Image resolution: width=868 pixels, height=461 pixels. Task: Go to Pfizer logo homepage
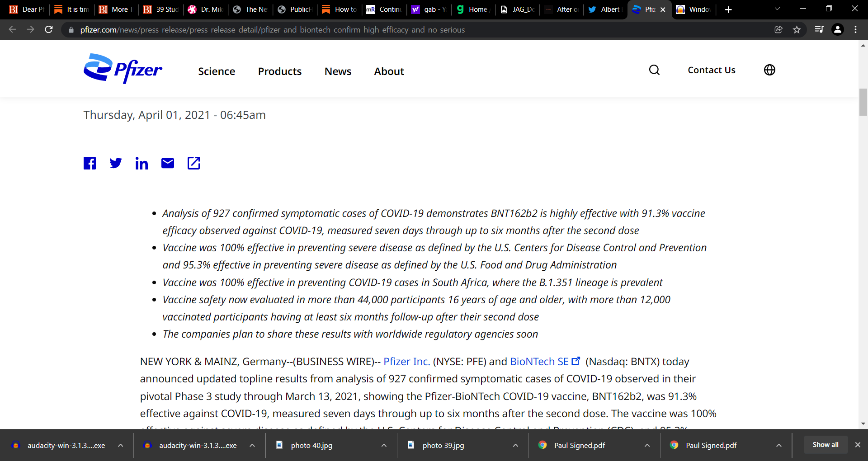pyautogui.click(x=123, y=69)
